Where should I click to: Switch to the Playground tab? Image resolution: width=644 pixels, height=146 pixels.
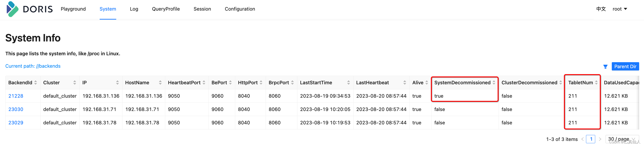point(73,9)
